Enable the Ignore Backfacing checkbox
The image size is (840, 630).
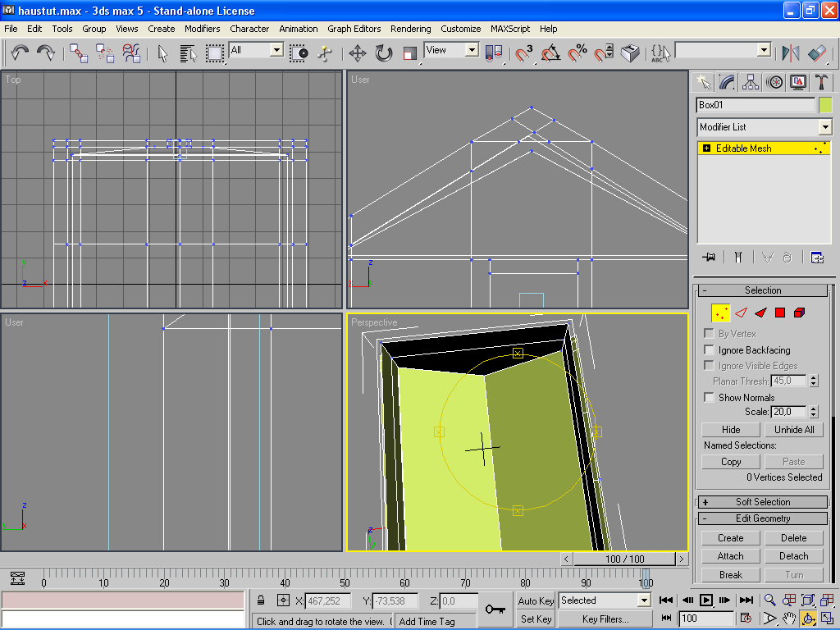[709, 349]
